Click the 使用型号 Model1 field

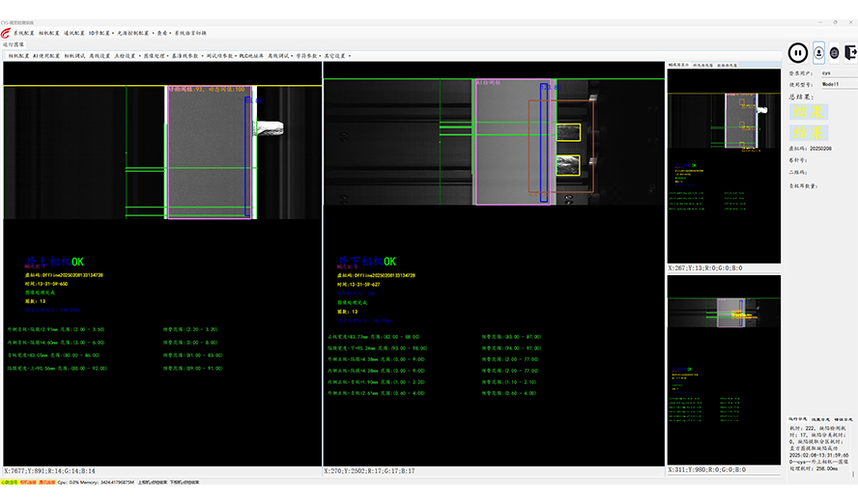[836, 84]
